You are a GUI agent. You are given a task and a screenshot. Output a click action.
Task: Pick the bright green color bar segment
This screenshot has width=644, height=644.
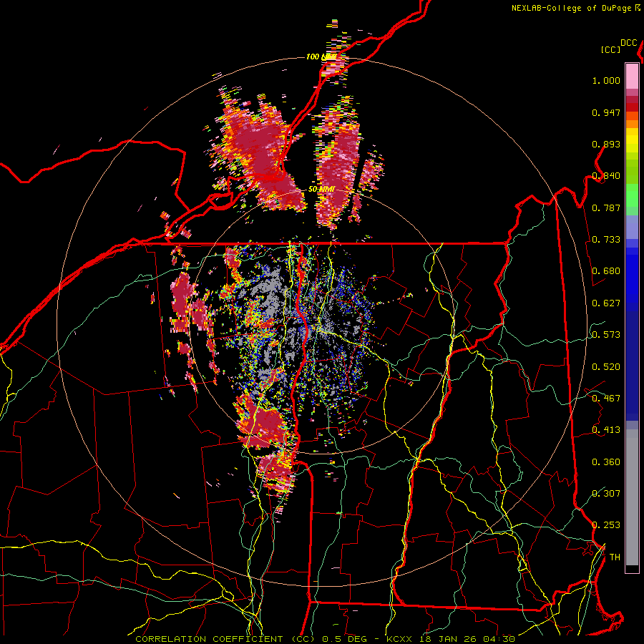[632, 196]
